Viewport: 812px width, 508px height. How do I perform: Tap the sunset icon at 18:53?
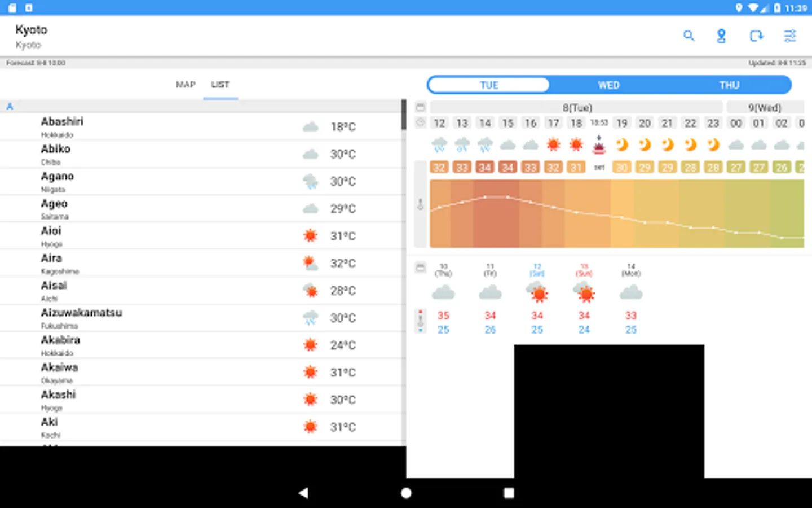[599, 145]
